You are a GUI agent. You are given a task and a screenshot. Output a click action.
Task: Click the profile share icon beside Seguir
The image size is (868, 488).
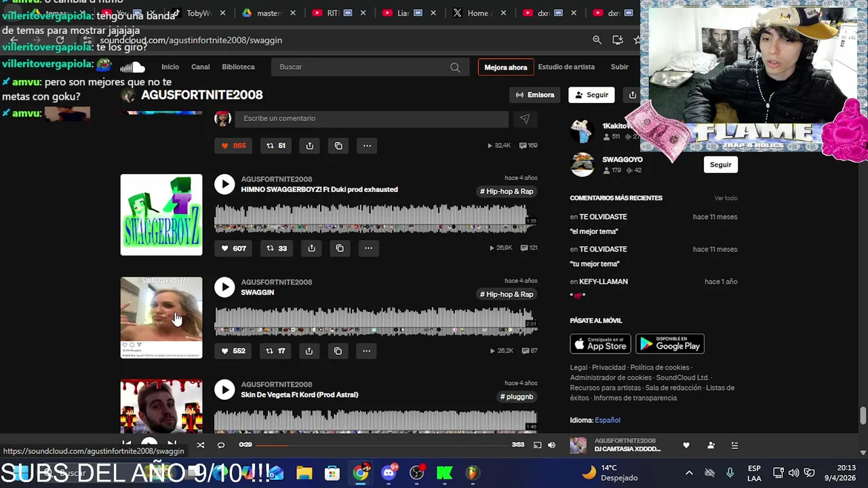pyautogui.click(x=632, y=95)
